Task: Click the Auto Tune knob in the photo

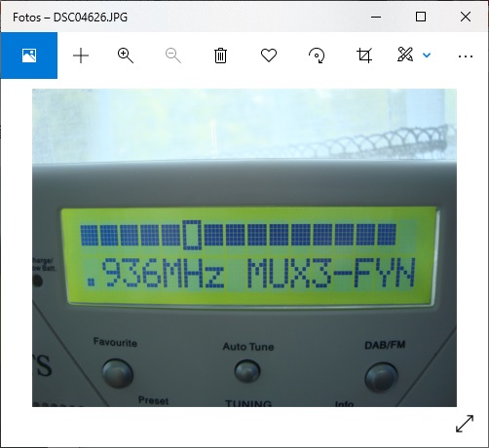Action: pyautogui.click(x=247, y=370)
